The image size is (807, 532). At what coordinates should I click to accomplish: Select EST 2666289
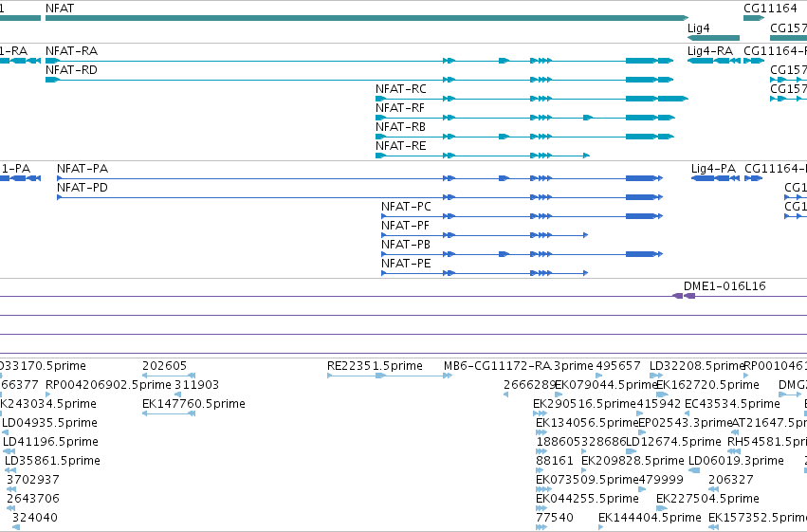[529, 385]
